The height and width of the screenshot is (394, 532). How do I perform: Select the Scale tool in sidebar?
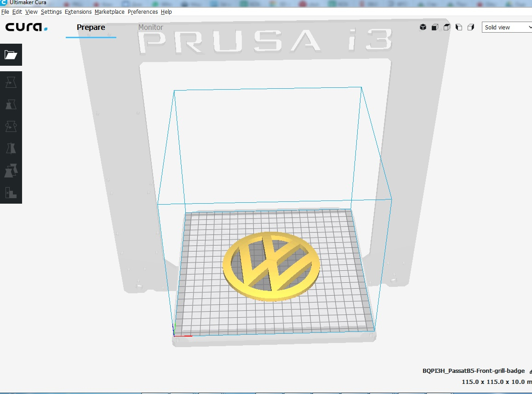(11, 104)
